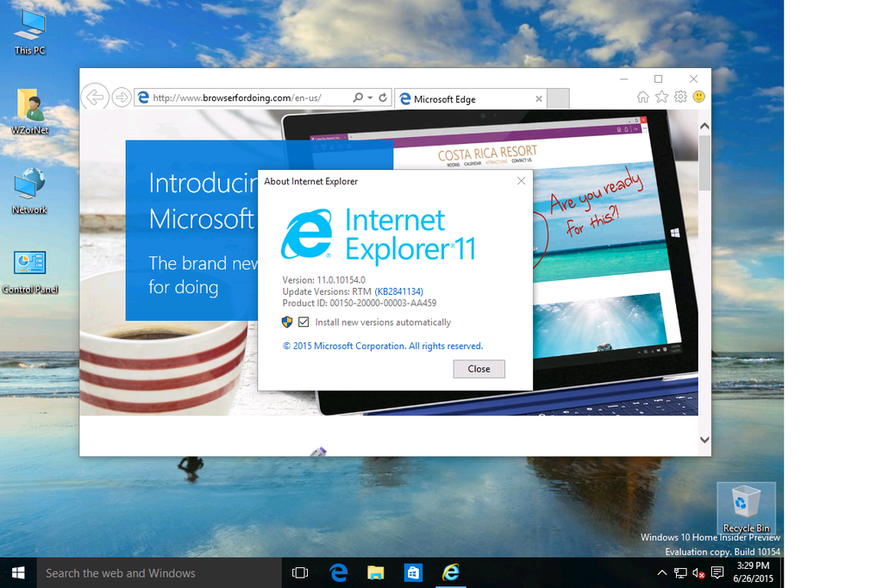Click the Version 11.0.10154.0 text

[x=323, y=279]
